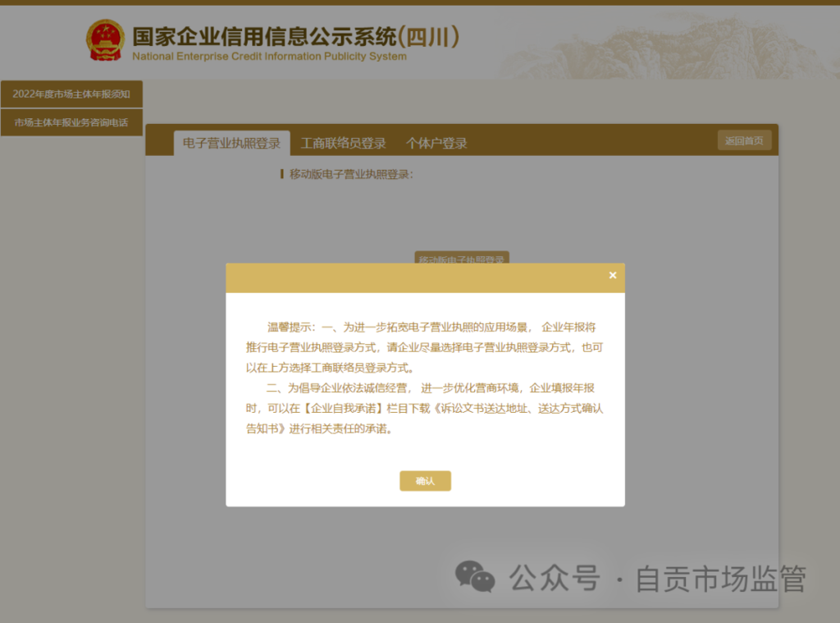Click the partially hidden 移动版电子执照登录 button
840x623 pixels.
coord(461,257)
